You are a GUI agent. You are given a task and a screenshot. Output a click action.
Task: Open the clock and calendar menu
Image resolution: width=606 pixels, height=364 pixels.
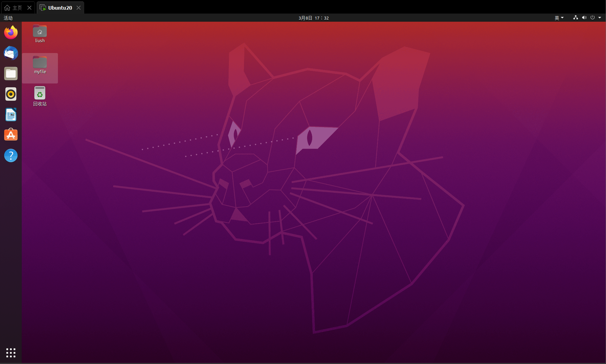pyautogui.click(x=314, y=18)
